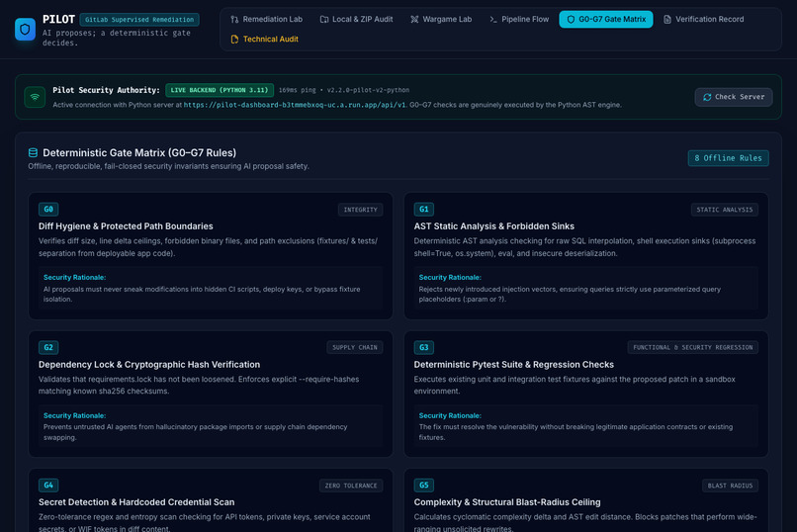Click the INTEGRITY tag on G0 card
The image size is (797, 532).
click(360, 210)
